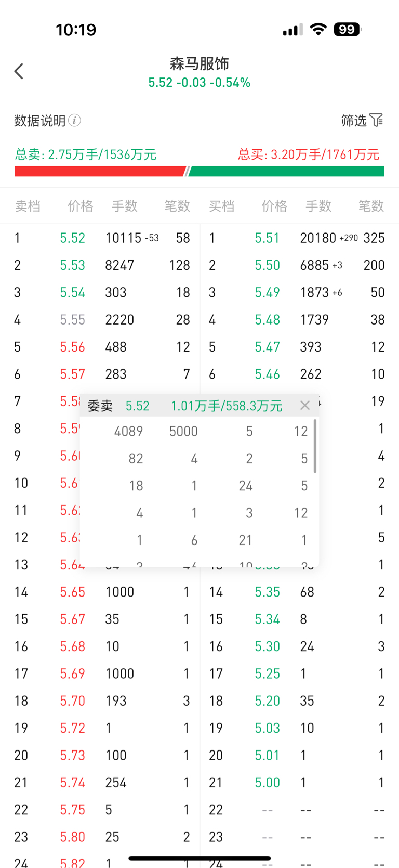The width and height of the screenshot is (399, 868).
Task: Tap popup total 1.01万手/558.3万元
Action: coord(227,406)
